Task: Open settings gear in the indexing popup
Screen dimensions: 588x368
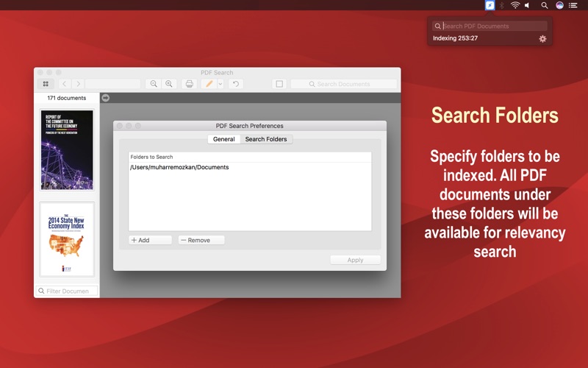Action: coord(542,39)
